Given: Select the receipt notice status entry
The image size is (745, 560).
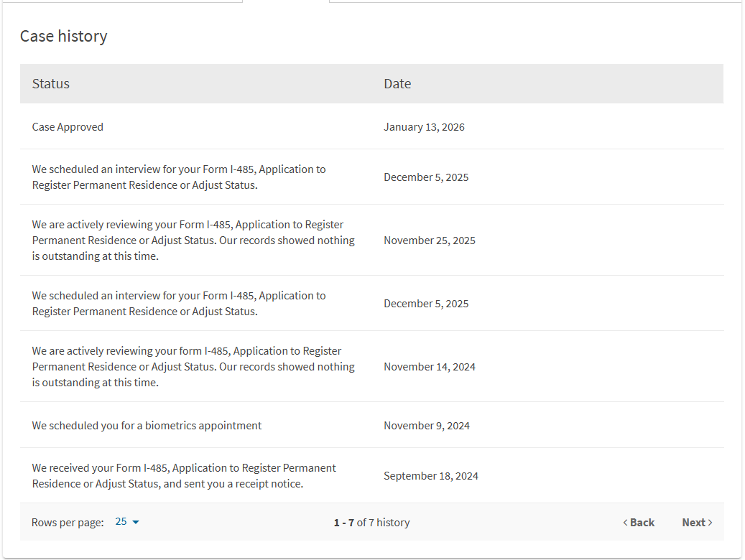Looking at the screenshot, I should coord(184,476).
